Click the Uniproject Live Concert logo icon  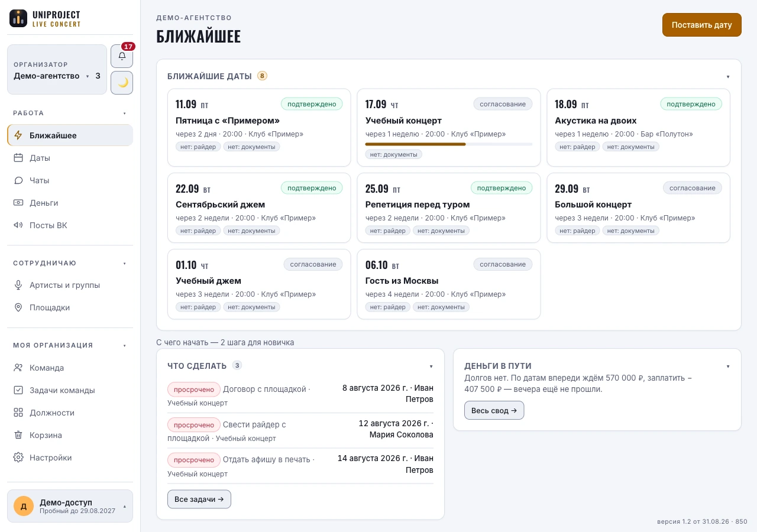coord(18,18)
